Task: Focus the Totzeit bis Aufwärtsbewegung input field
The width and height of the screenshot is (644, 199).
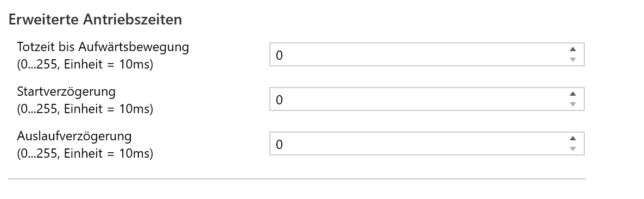Action: [427, 54]
